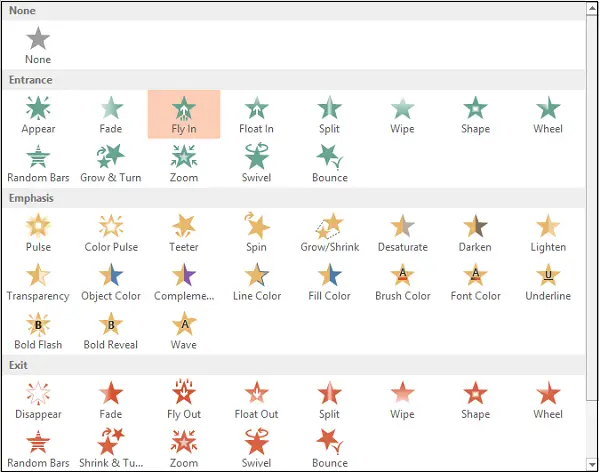Apply the Zoom entrance animation
Image resolution: width=600 pixels, height=472 pixels.
(x=184, y=163)
